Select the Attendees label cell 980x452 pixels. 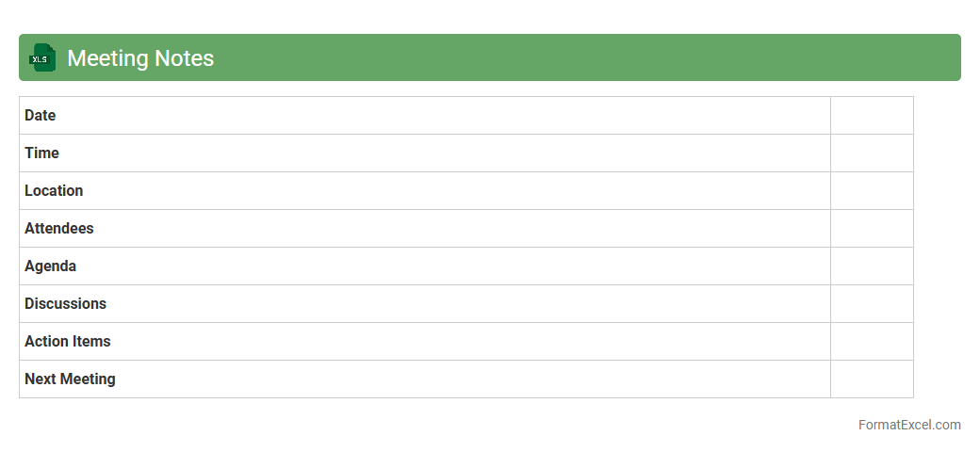point(424,229)
